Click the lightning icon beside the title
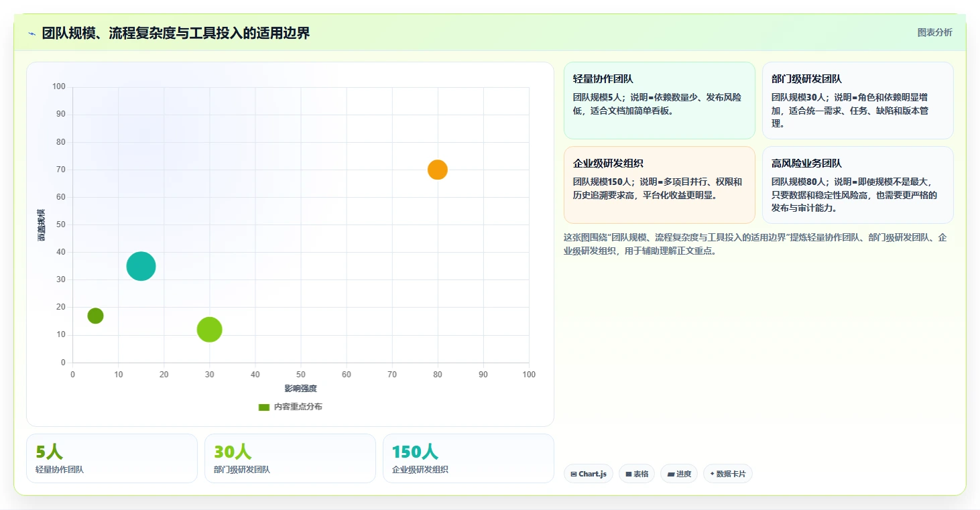Image resolution: width=980 pixels, height=510 pixels. click(32, 34)
